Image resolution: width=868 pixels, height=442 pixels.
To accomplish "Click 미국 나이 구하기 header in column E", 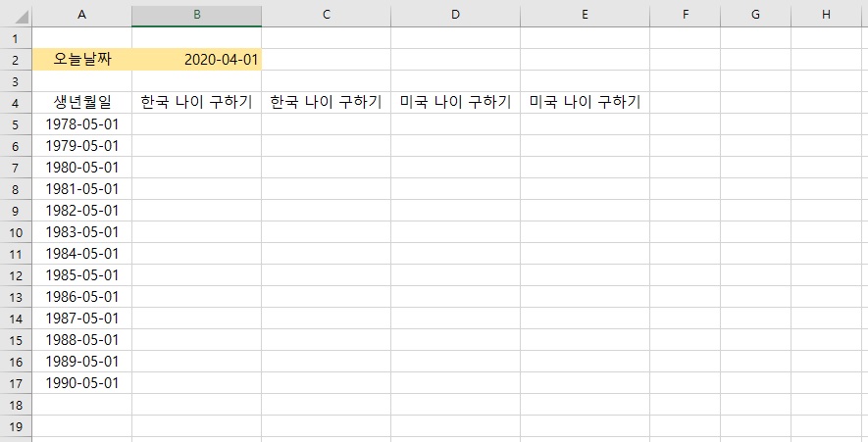I will click(585, 103).
